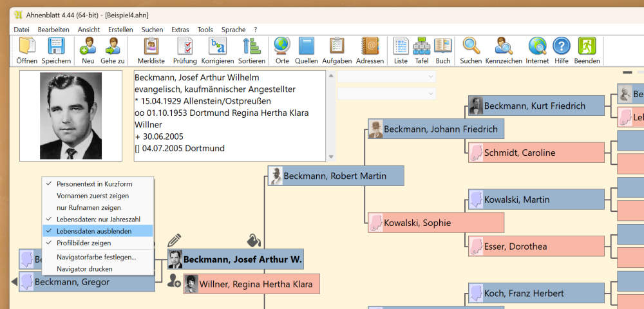Select Beckmann, Robert Martin in the tree

tap(335, 176)
